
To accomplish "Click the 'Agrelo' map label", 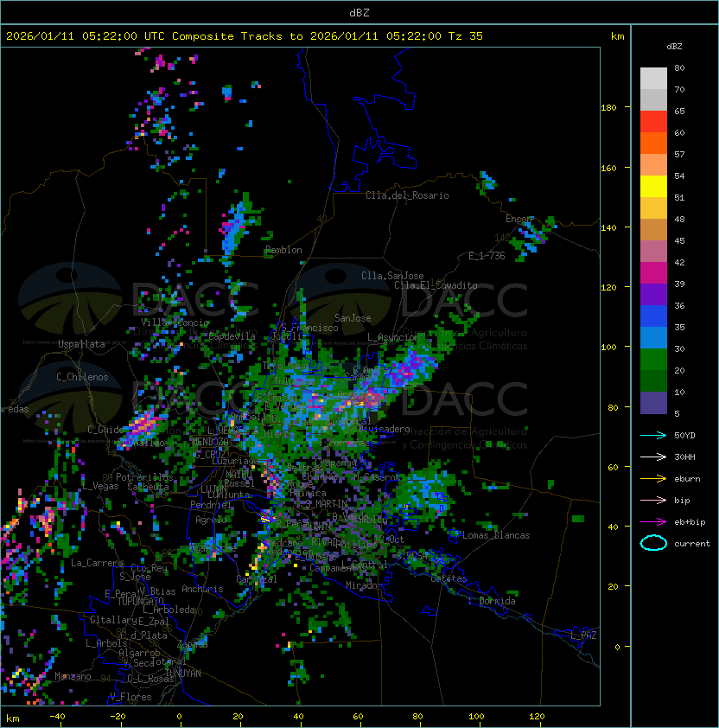I will coord(210,520).
